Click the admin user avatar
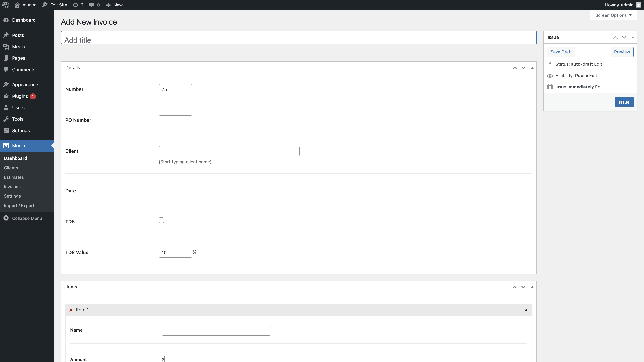Screen dimensions: 644x362 point(638,5)
